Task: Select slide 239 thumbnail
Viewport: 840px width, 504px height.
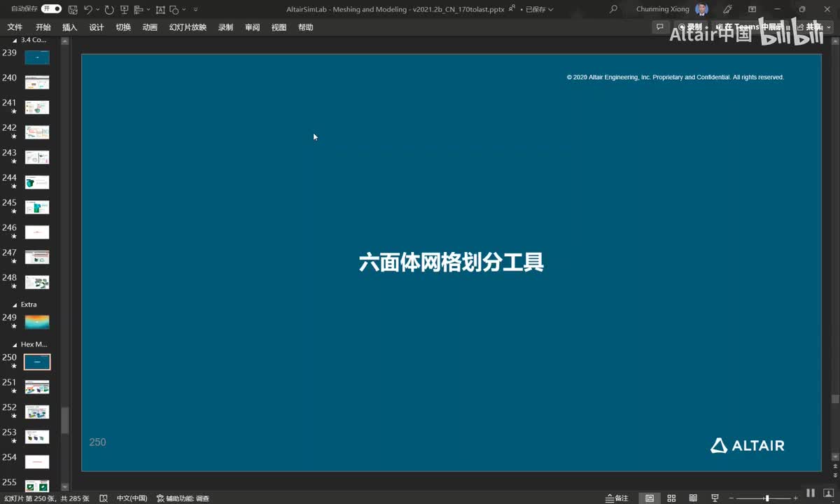Action: coord(37,57)
